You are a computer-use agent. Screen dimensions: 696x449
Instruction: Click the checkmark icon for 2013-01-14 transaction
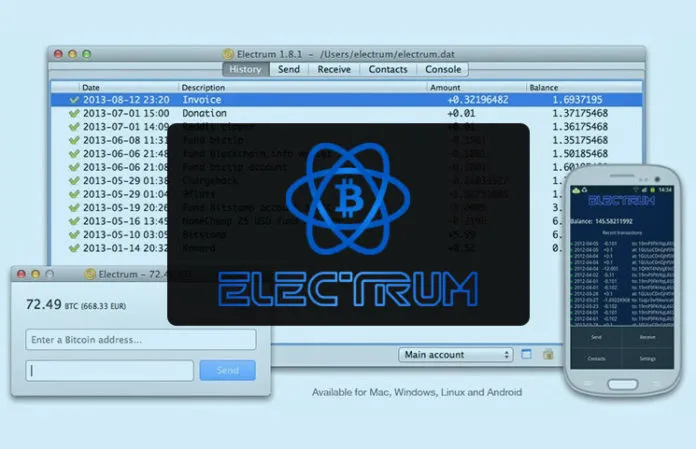(x=74, y=248)
